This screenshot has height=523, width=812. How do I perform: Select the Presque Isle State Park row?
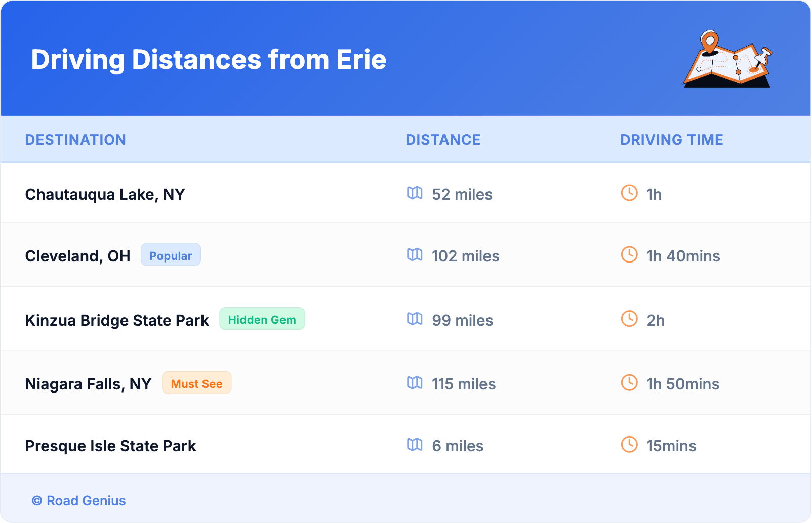click(110, 446)
